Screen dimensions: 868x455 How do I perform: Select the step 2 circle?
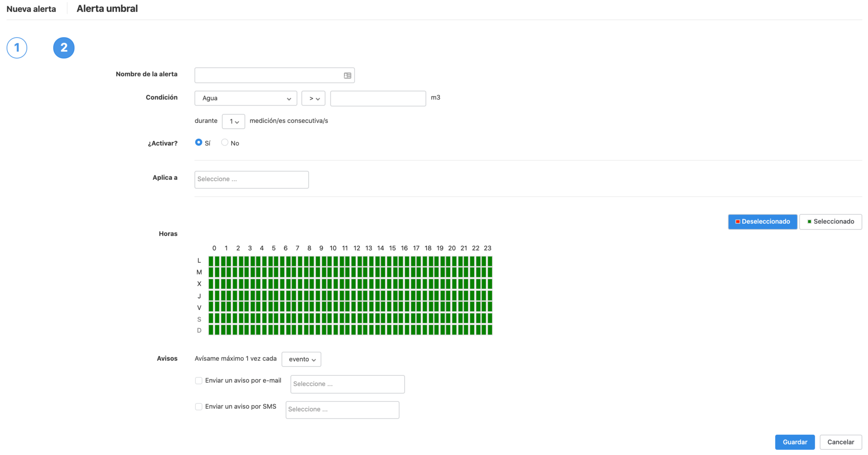pyautogui.click(x=64, y=48)
